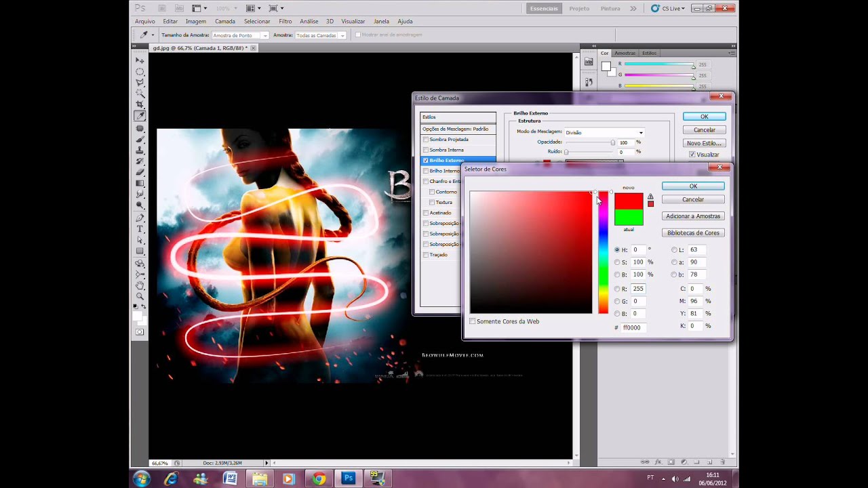
Task: Open CS Live dropdown
Action: (668, 8)
